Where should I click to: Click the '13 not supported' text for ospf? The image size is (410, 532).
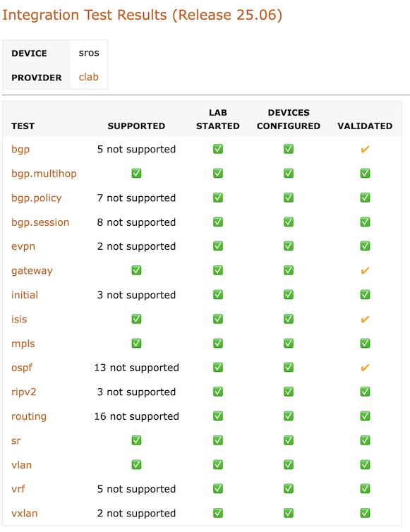pyautogui.click(x=136, y=368)
